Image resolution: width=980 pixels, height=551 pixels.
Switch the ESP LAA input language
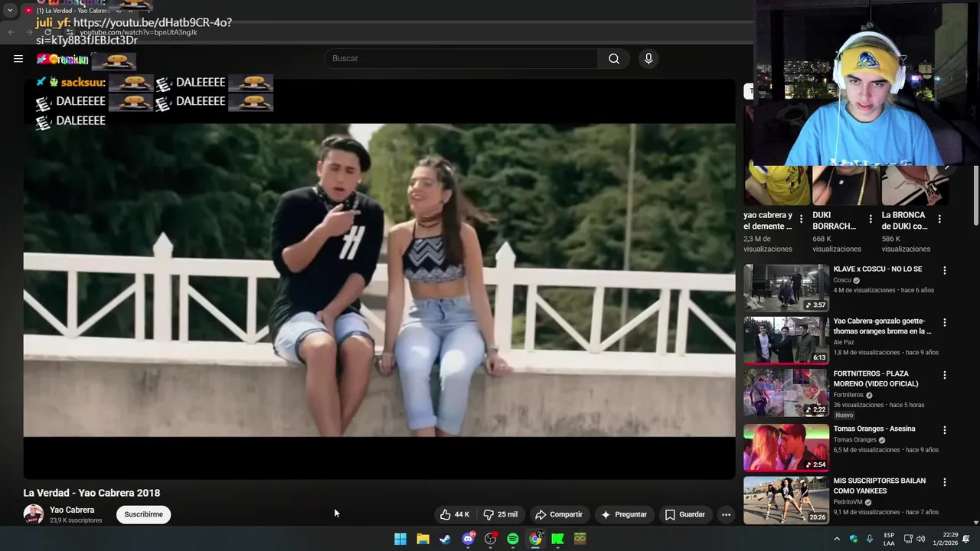(889, 539)
